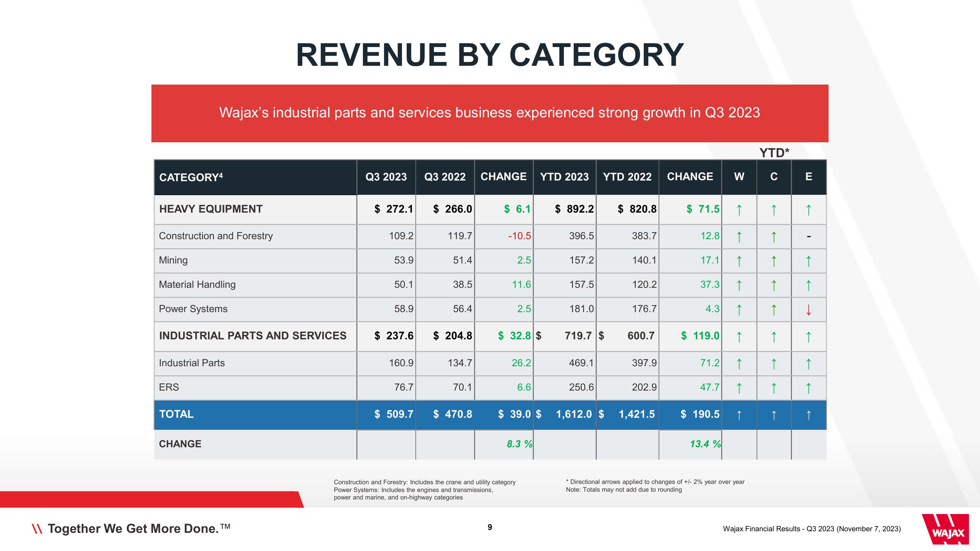Click the Construction and Forestry E column dash
Screen dimensions: 980x551
click(809, 237)
